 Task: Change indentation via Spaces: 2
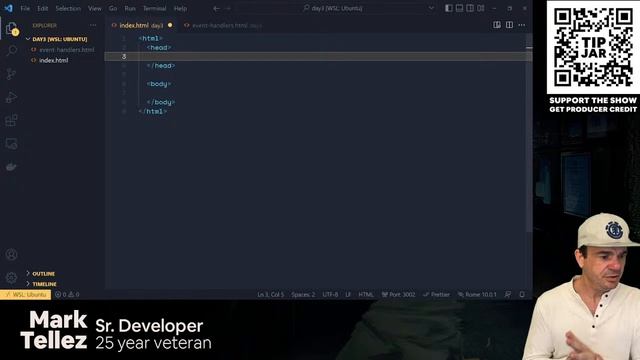(x=303, y=294)
